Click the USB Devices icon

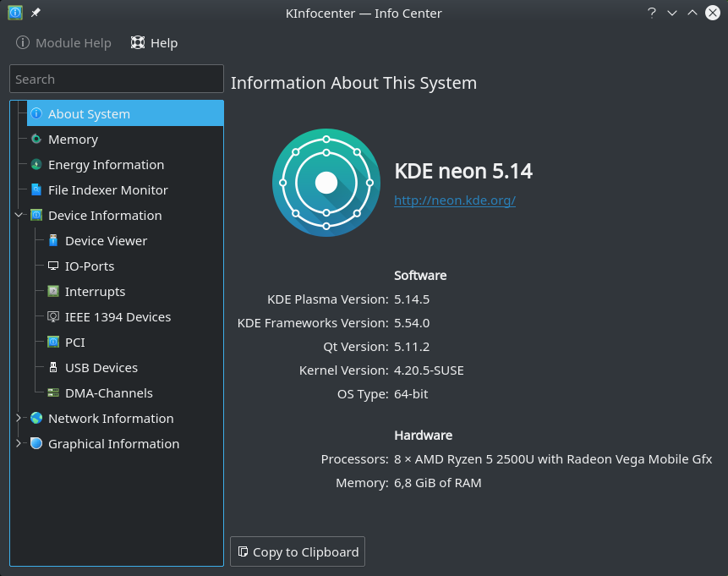pos(53,367)
